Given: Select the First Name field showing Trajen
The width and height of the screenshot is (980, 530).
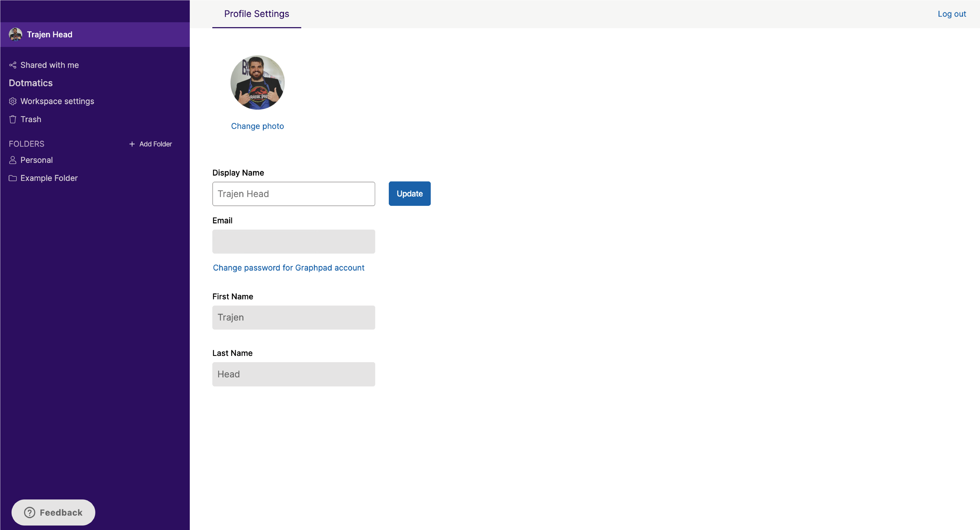Looking at the screenshot, I should point(293,317).
